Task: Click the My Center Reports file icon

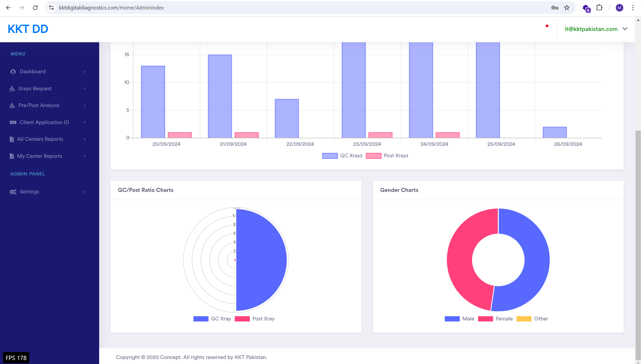Action: [x=12, y=156]
